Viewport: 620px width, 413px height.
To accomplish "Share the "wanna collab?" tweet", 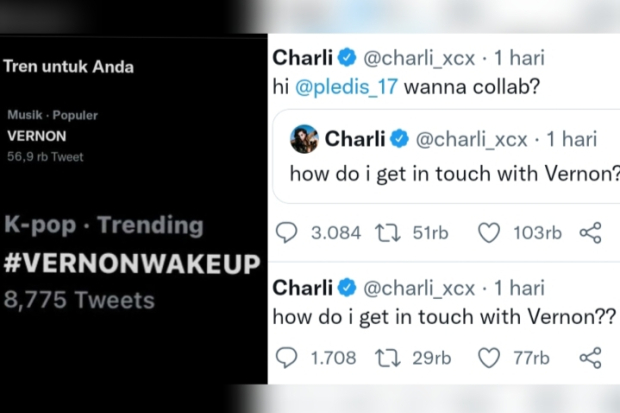I will pyautogui.click(x=591, y=233).
